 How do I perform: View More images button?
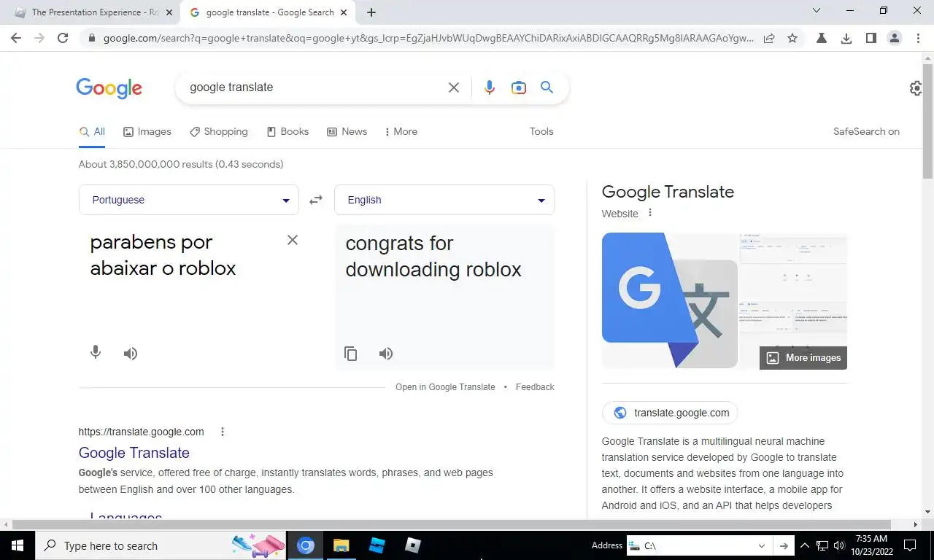803,358
